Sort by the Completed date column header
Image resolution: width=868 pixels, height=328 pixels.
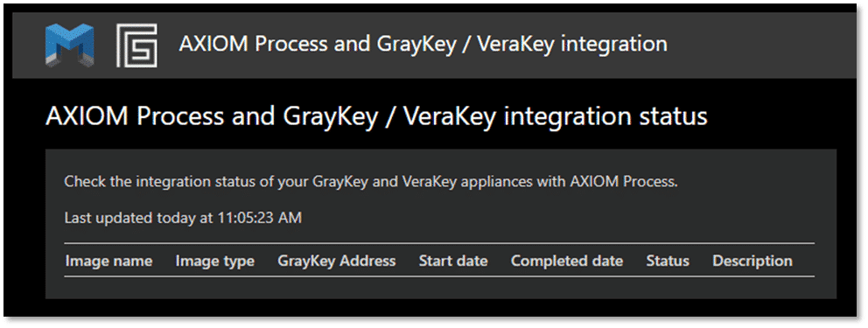pos(567,261)
